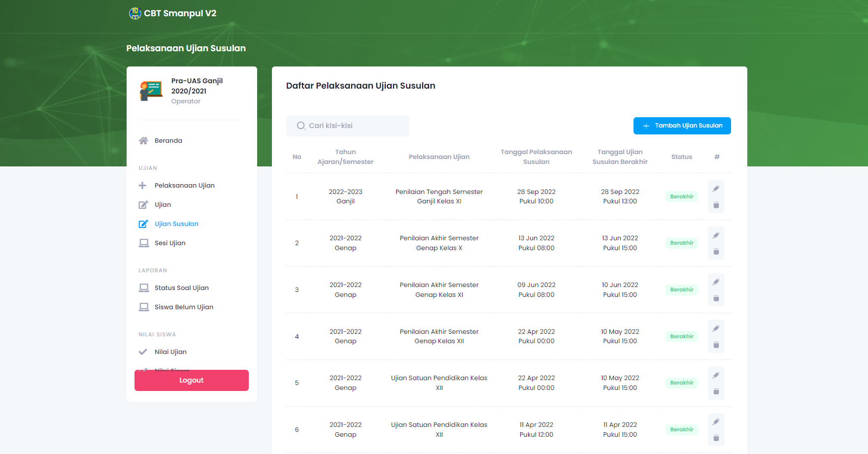868x454 pixels.
Task: Open Status Soal Ujian report
Action: (x=181, y=288)
